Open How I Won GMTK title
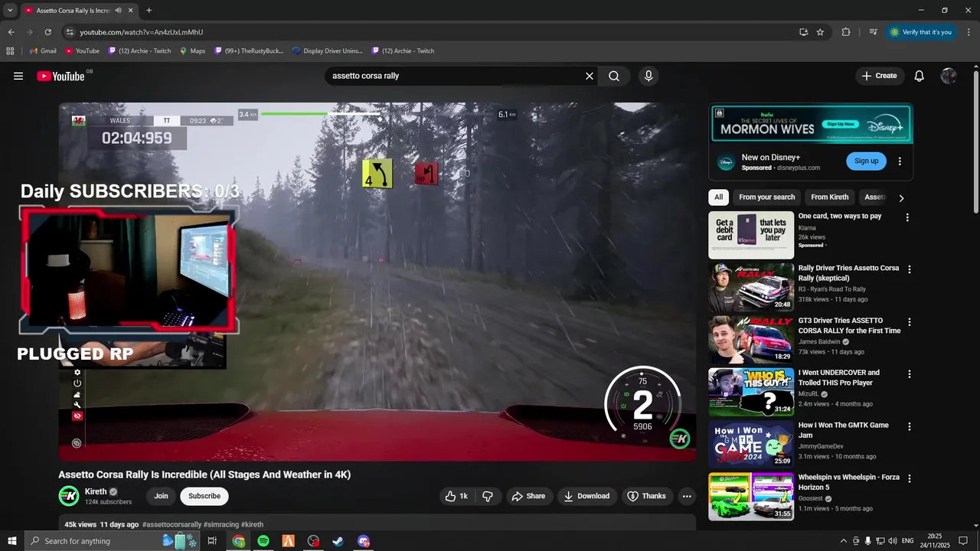 844,430
